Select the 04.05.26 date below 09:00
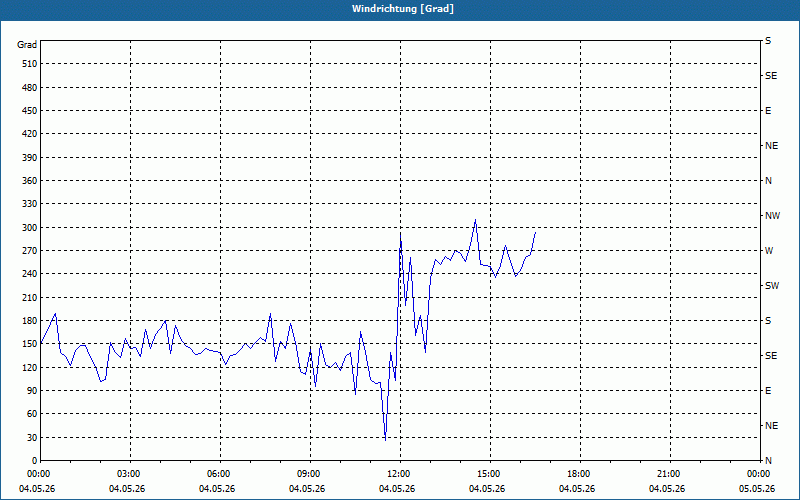800x500 pixels. [x=307, y=489]
